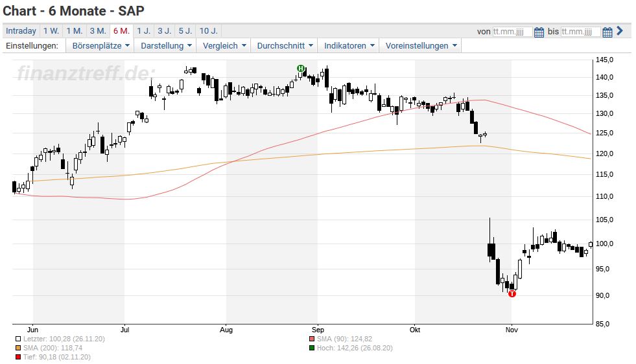The height and width of the screenshot is (364, 636).
Task: Click the '85,0' y-axis price label
Action: [602, 324]
